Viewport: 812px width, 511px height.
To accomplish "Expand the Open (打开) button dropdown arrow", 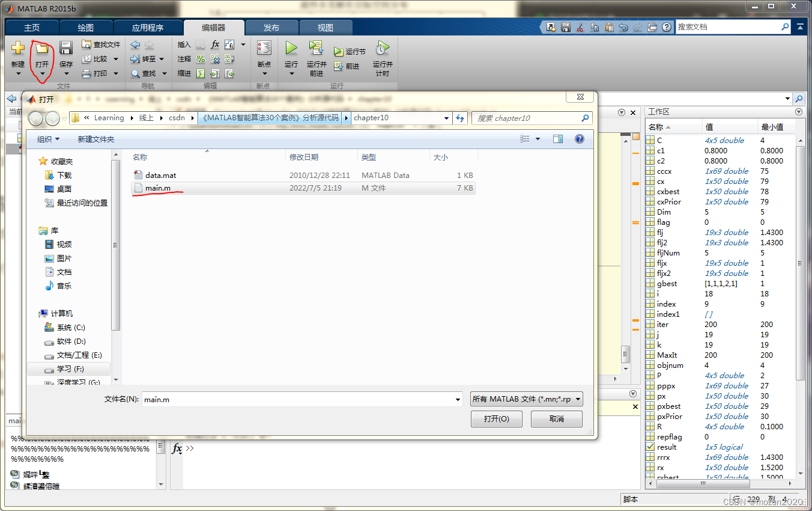I will pyautogui.click(x=42, y=74).
